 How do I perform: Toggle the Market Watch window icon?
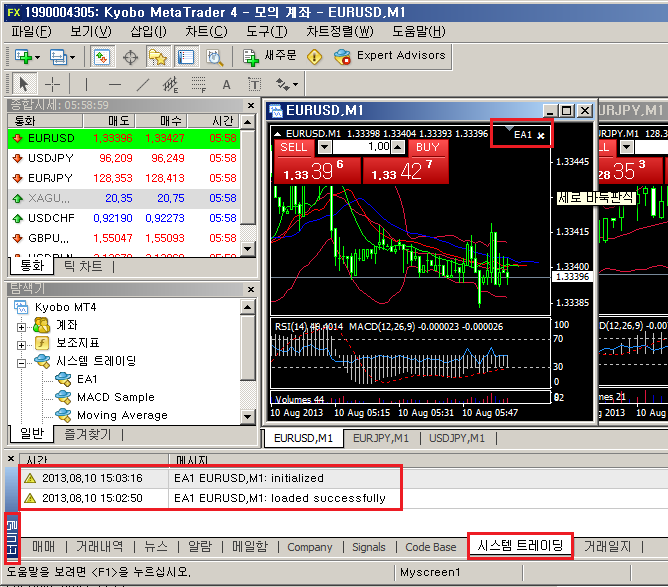(101, 57)
